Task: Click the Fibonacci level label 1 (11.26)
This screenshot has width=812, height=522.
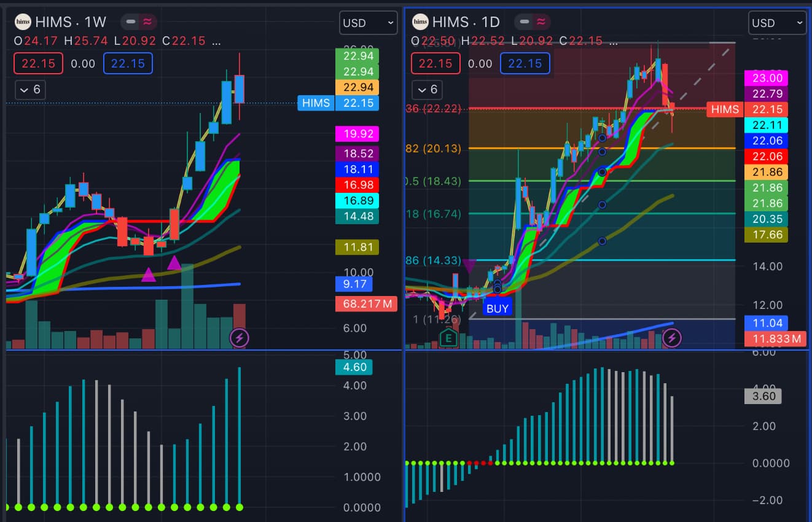Action: point(437,319)
